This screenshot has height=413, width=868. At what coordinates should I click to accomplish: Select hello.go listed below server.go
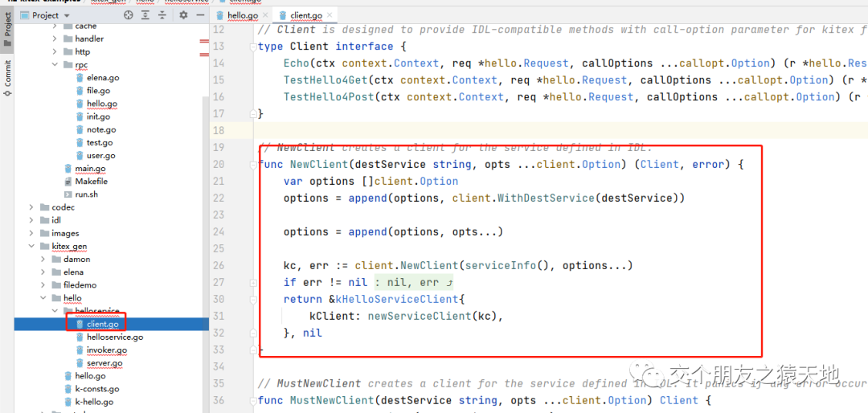[x=90, y=376]
